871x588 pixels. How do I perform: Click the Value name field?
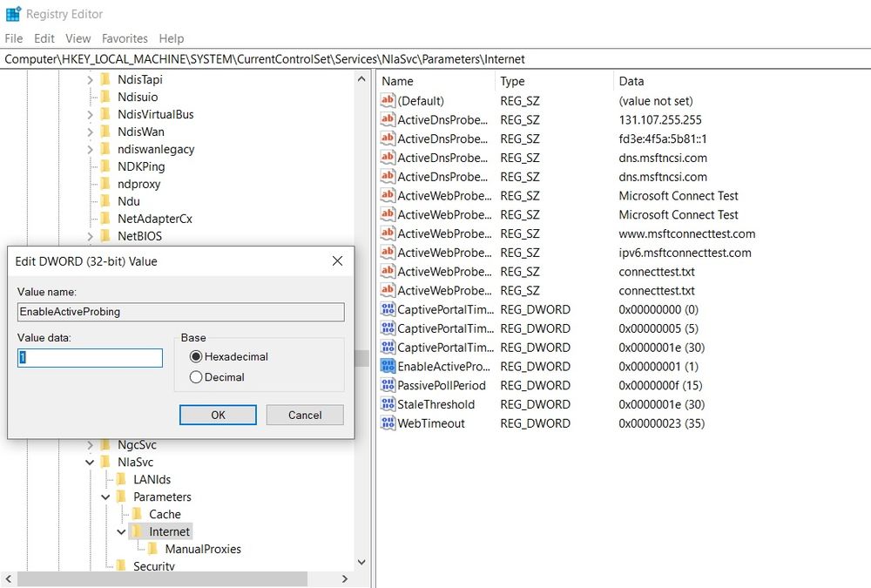[180, 312]
